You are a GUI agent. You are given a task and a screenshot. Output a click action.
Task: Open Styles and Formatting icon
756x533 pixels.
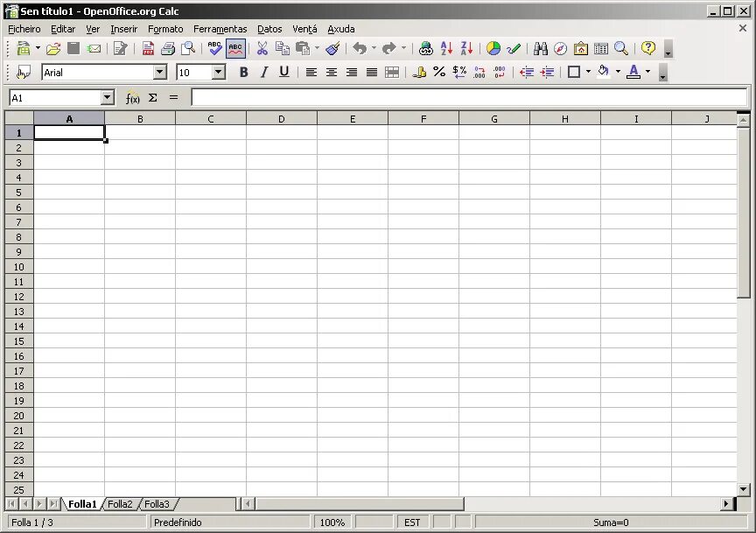[23, 73]
